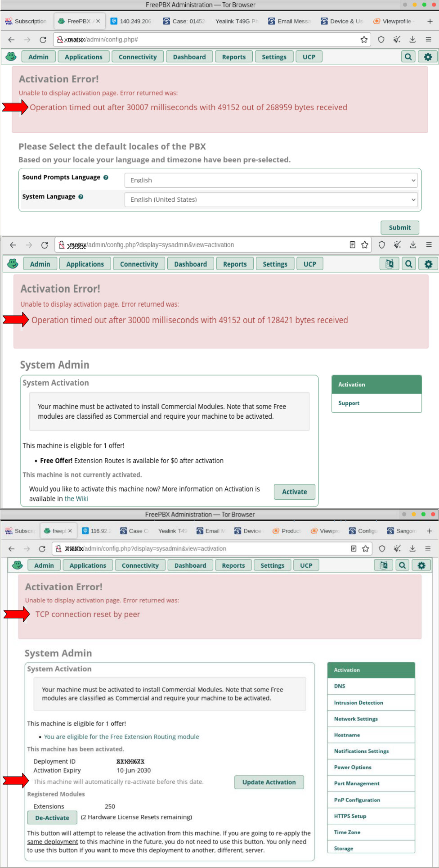Click the help icon beside Sound Prompts Language
The width and height of the screenshot is (439, 868).
[x=106, y=177]
